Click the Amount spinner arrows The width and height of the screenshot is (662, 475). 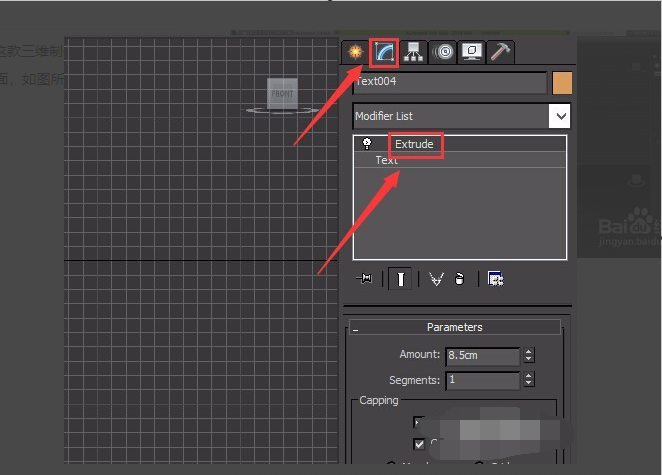pos(529,355)
